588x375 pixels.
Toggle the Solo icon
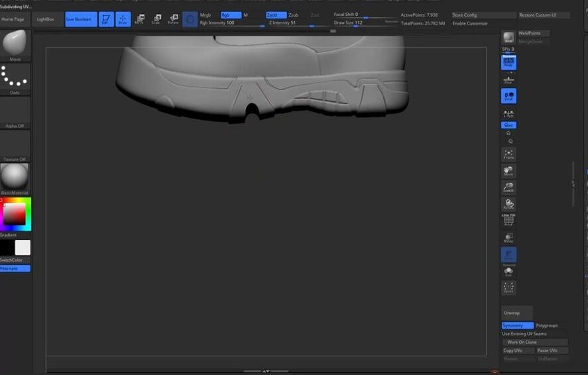[508, 271]
